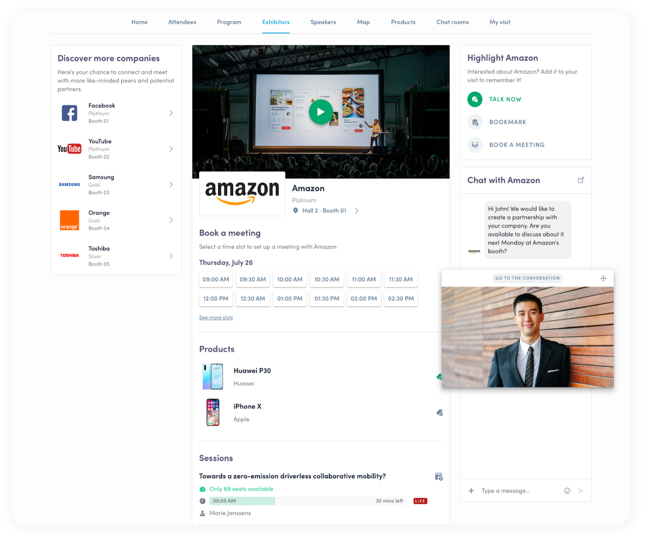The height and width of the screenshot is (539, 645).
Task: Click the Amazon logo card
Action: [242, 193]
